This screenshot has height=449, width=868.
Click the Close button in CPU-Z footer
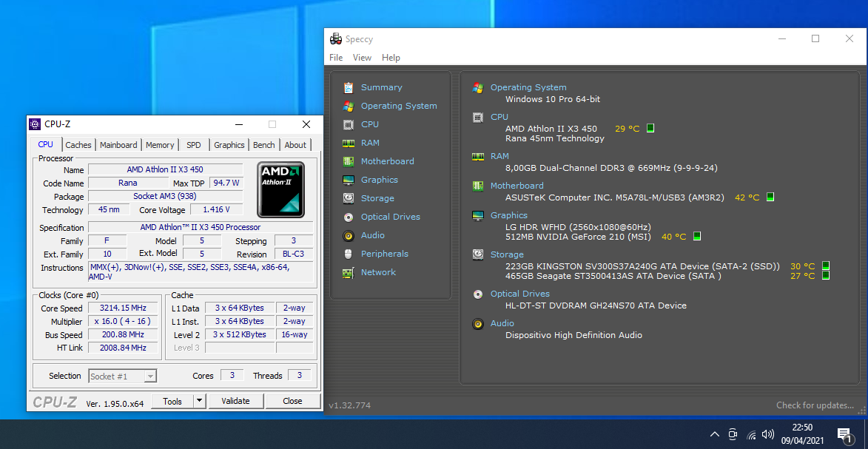(292, 401)
